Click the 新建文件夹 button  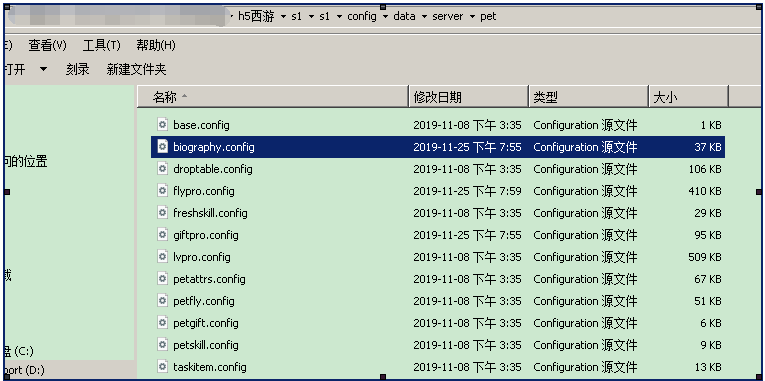pos(137,69)
